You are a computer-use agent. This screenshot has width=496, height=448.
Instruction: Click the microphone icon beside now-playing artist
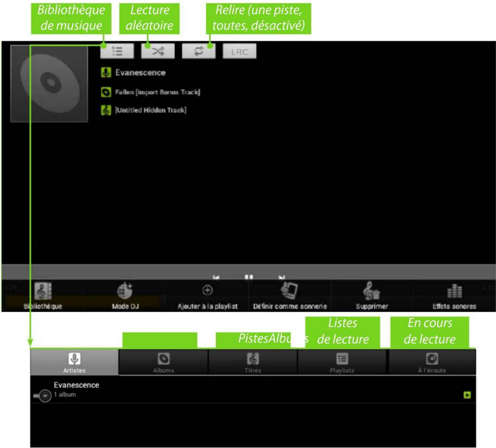[106, 73]
